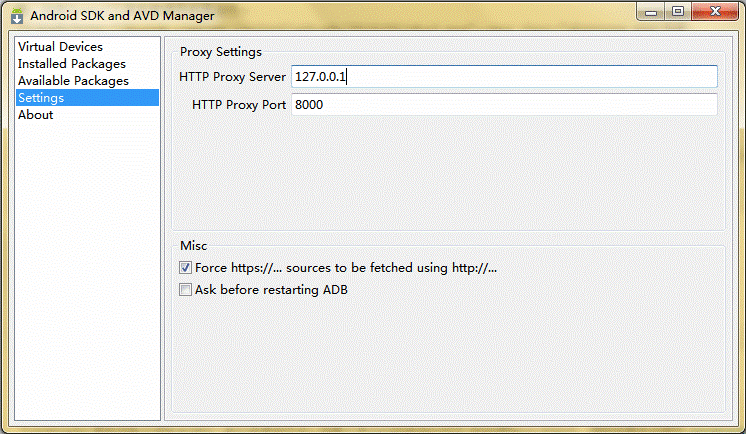746x434 pixels.
Task: Click the 'HTTP Proxy Server' label
Action: coord(232,77)
